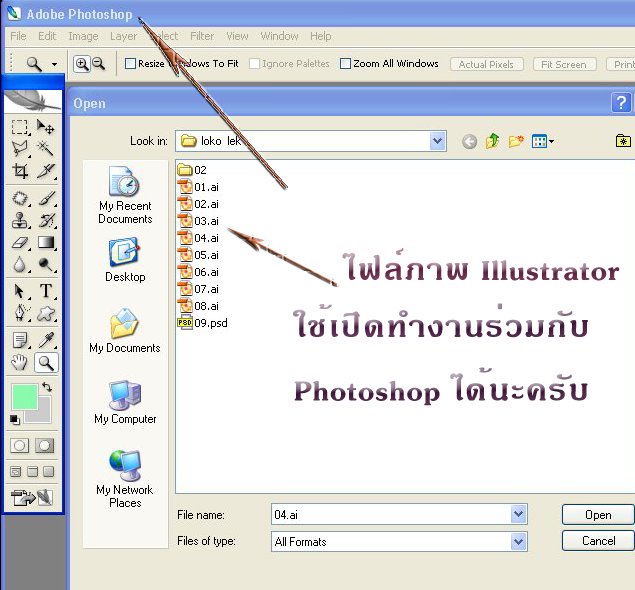Select the Eyedropper tool

tap(45, 340)
